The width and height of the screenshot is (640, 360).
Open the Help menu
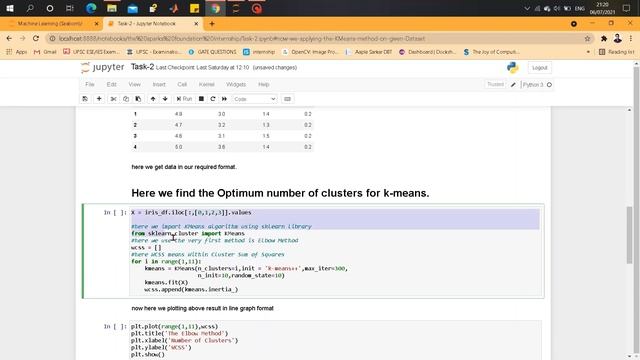(x=264, y=84)
